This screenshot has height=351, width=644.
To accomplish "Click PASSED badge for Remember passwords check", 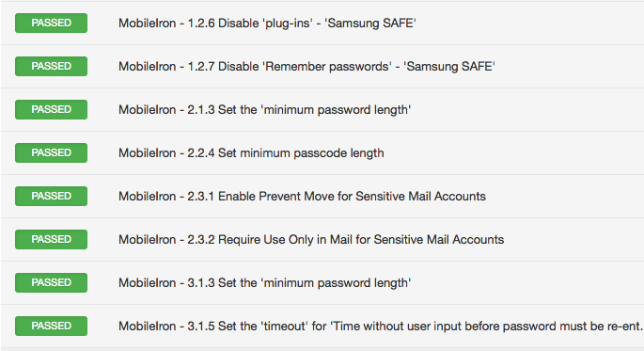I will [51, 66].
